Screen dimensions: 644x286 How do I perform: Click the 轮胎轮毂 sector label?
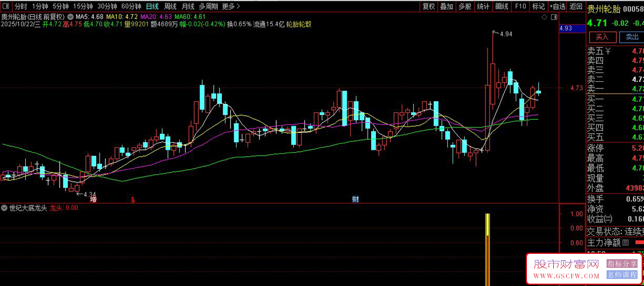(299, 24)
